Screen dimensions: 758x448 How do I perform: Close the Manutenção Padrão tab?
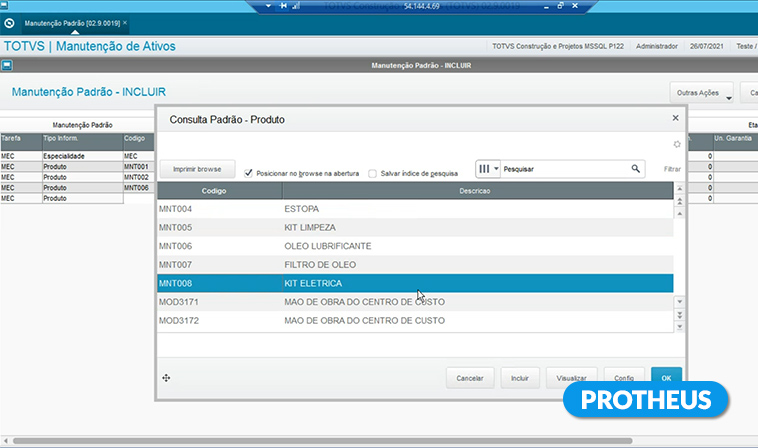pyautogui.click(x=125, y=22)
